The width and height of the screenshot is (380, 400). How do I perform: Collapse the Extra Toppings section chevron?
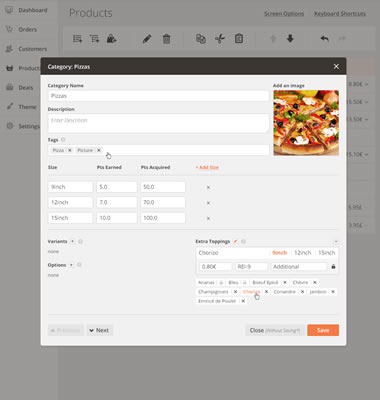[336, 241]
